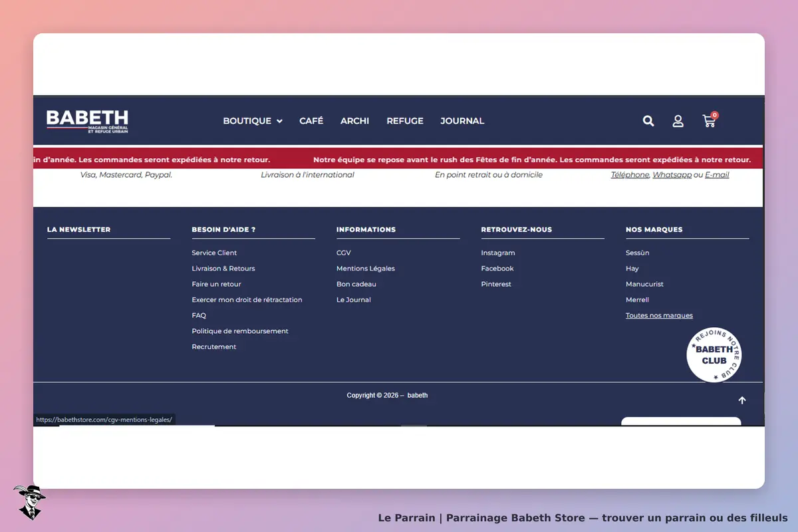Click the La Newsletter heading

click(78, 229)
